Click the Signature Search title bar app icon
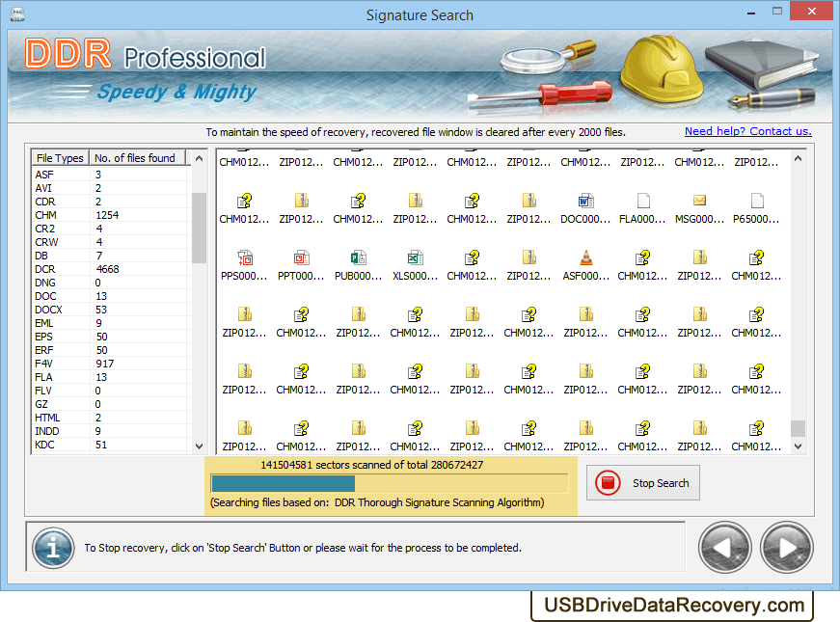The width and height of the screenshot is (840, 622). click(16, 14)
